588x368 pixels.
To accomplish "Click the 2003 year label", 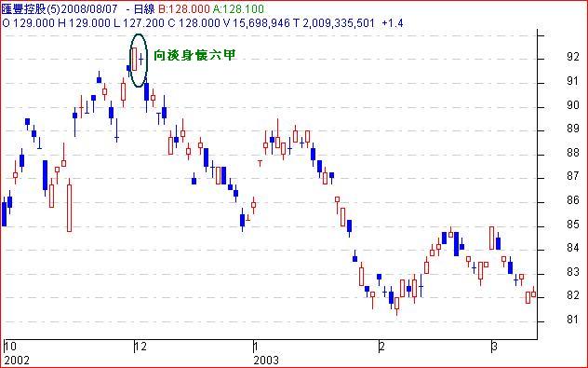I will pos(266,361).
